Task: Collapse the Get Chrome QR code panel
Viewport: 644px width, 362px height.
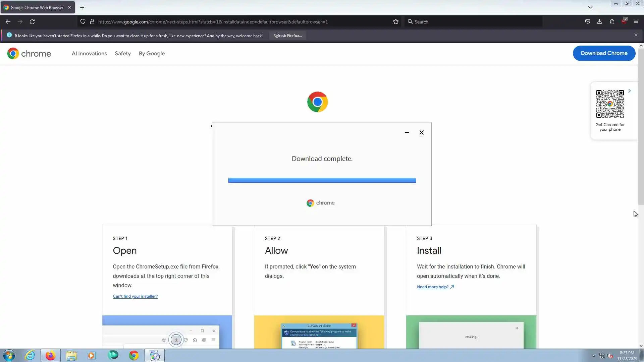Action: pyautogui.click(x=630, y=91)
